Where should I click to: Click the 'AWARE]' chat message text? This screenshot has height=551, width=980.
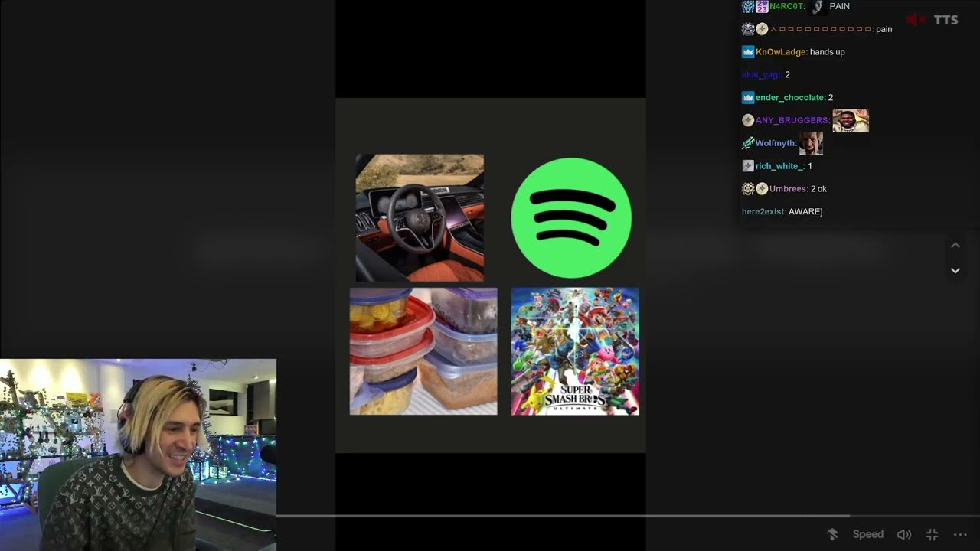(805, 211)
